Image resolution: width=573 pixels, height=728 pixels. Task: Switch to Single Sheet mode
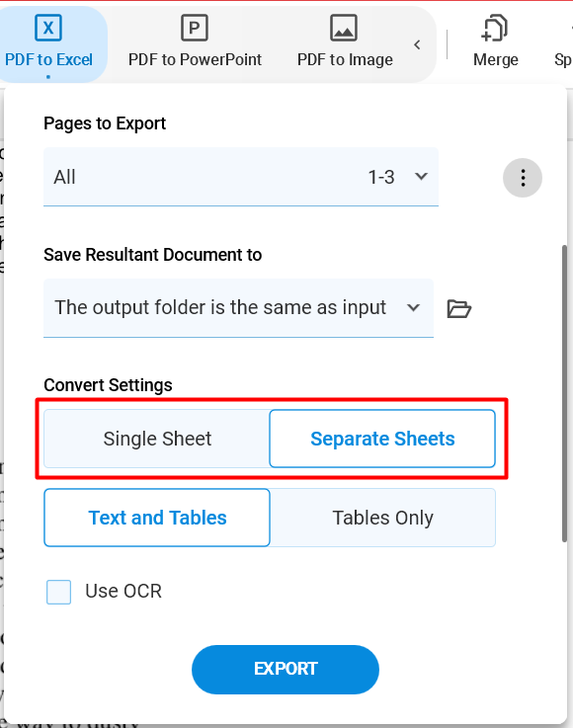point(157,439)
